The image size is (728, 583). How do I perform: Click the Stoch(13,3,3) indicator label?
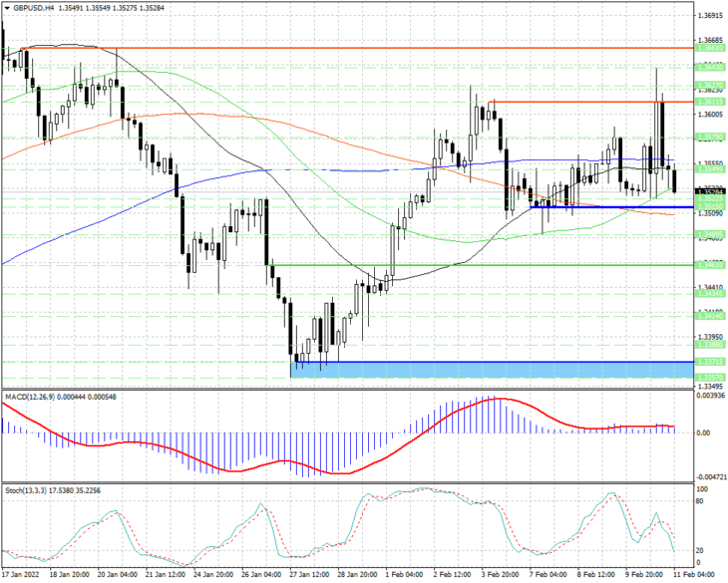click(x=27, y=490)
